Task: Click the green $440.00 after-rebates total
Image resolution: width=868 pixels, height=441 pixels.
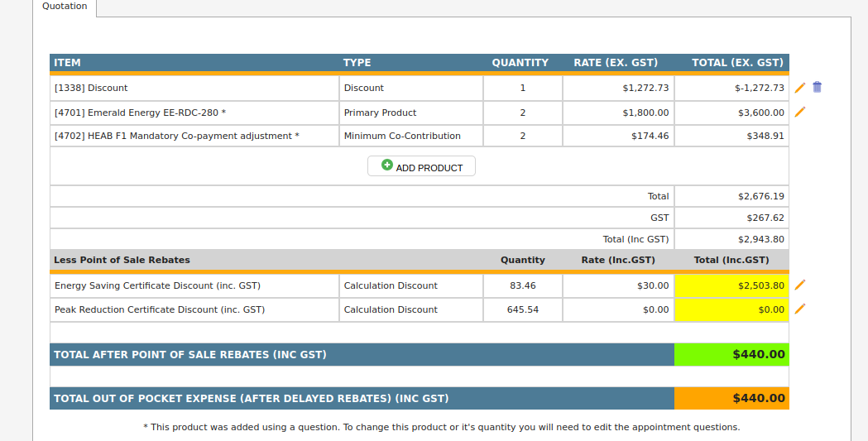Action: [x=731, y=355]
